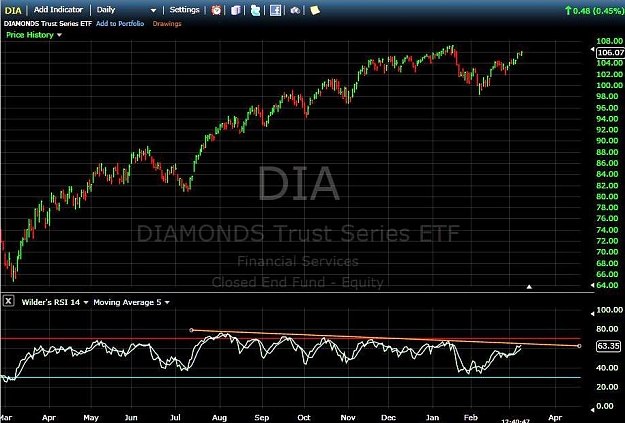Image resolution: width=625 pixels, height=423 pixels.
Task: Click the DIA ticker symbol
Action: pos(13,10)
